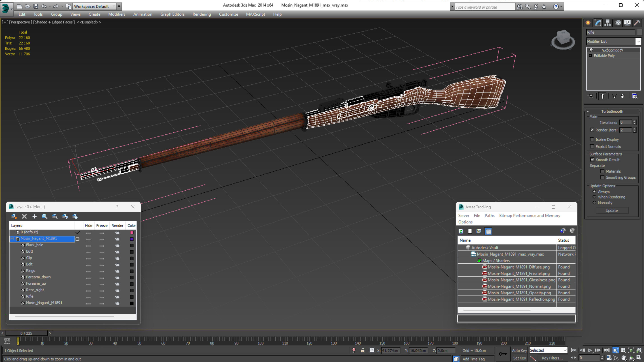Collapse the TurboSmooth rollout
The image size is (644, 362).
[x=612, y=111]
